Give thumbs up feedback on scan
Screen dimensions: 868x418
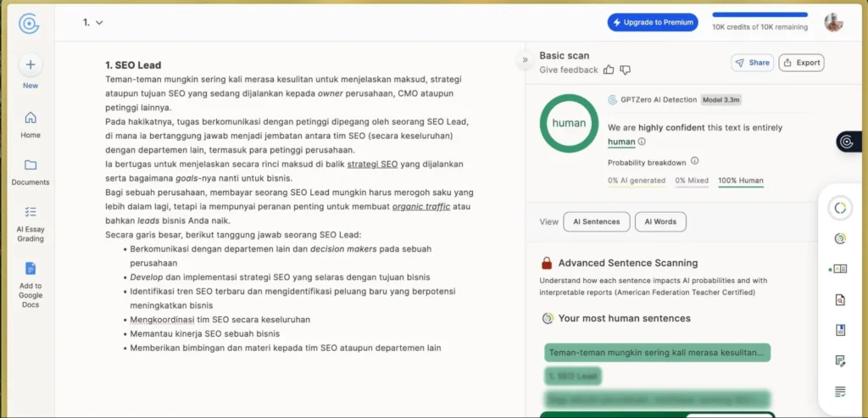coord(608,70)
